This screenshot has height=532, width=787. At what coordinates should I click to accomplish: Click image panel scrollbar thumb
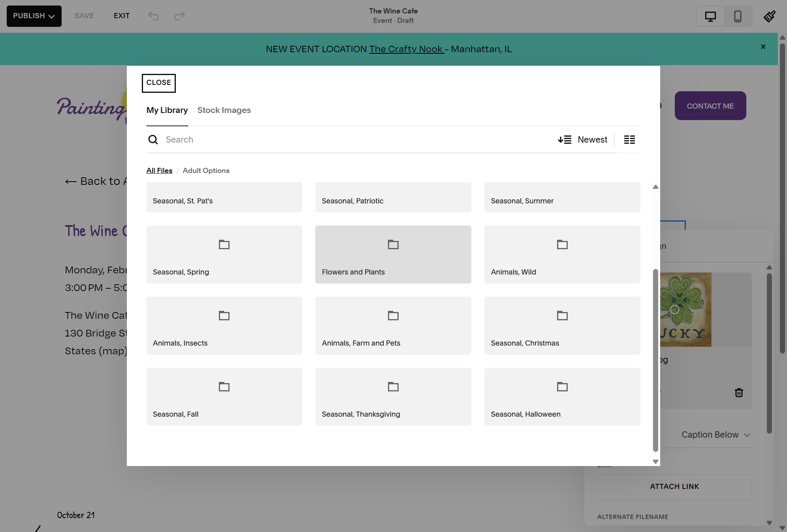[x=769, y=353]
